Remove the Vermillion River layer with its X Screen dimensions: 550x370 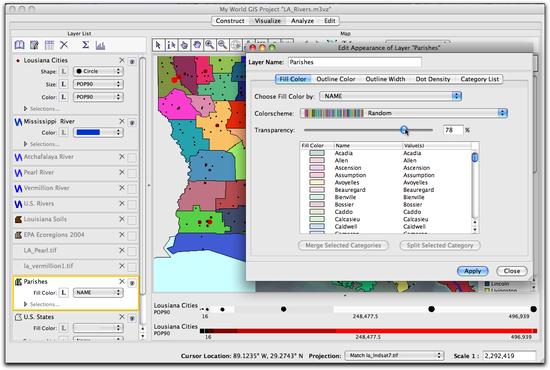click(x=122, y=188)
